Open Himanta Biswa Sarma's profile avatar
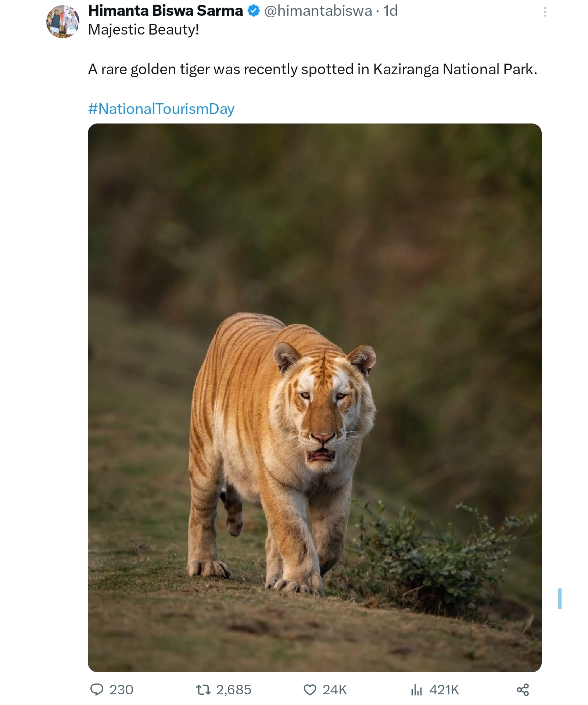 click(63, 22)
